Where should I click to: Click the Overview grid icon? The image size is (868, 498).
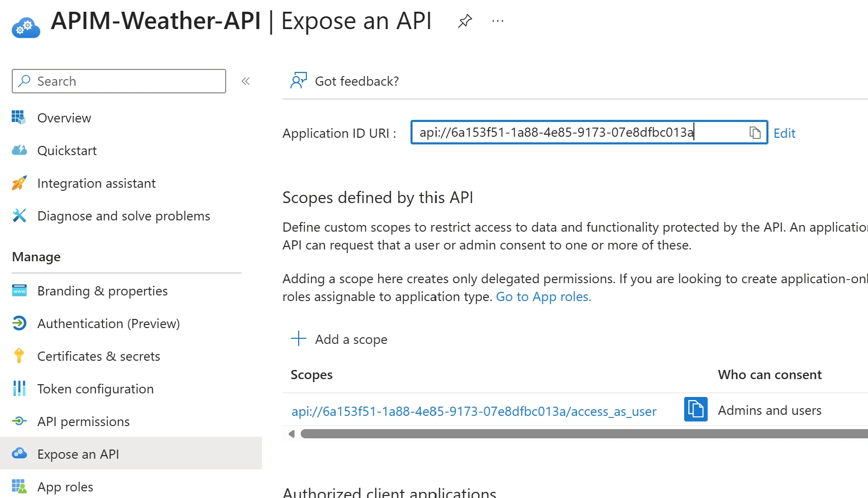pos(19,118)
